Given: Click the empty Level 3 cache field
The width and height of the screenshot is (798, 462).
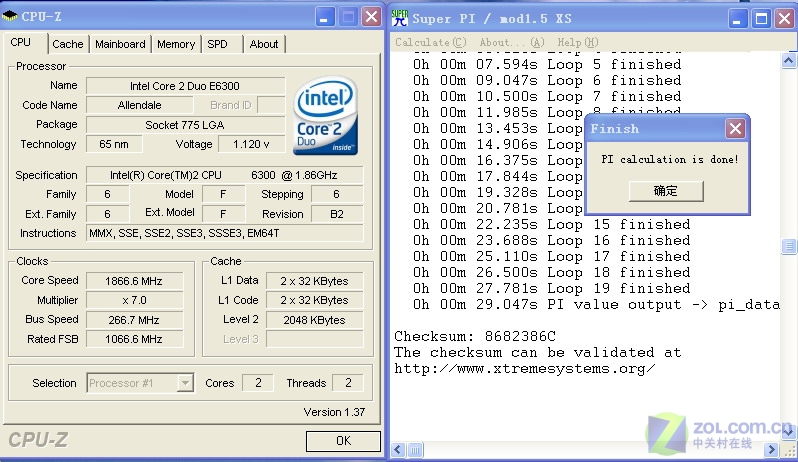Looking at the screenshot, I should [x=315, y=339].
